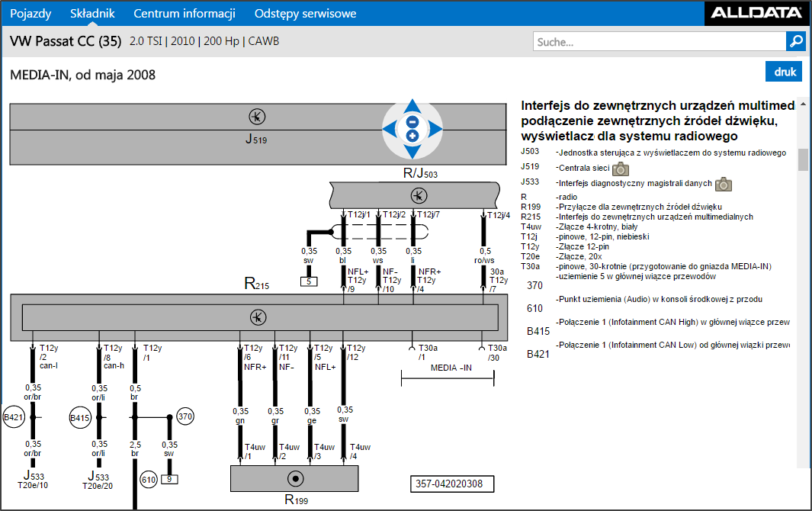Click legend code 370
812x511 pixels.
tap(535, 285)
